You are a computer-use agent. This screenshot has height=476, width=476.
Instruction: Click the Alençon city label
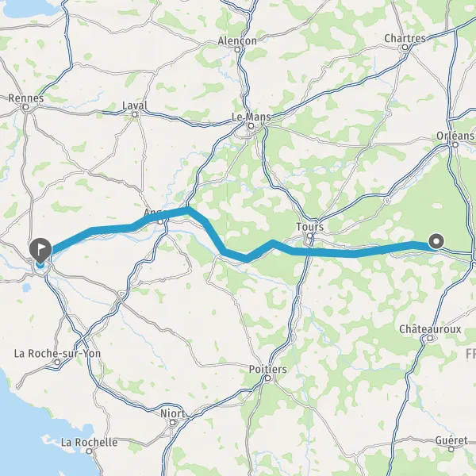click(237, 40)
